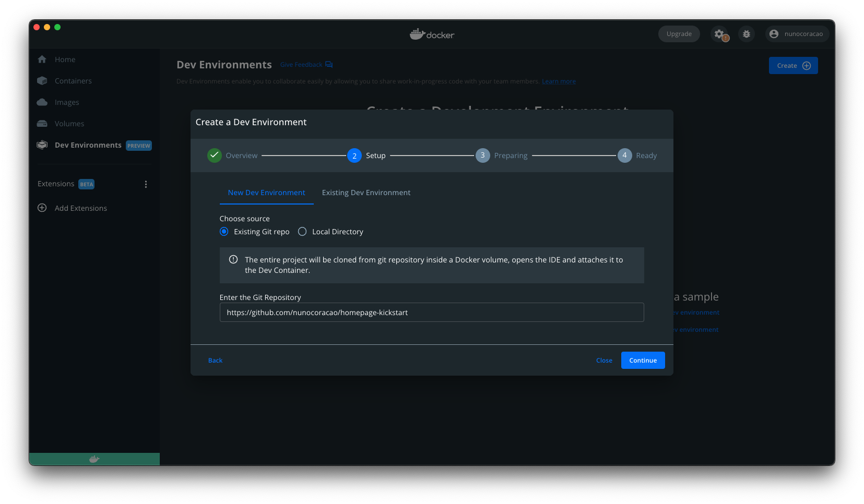Click the completed Overview step checkmark
This screenshot has width=864, height=504.
(215, 155)
